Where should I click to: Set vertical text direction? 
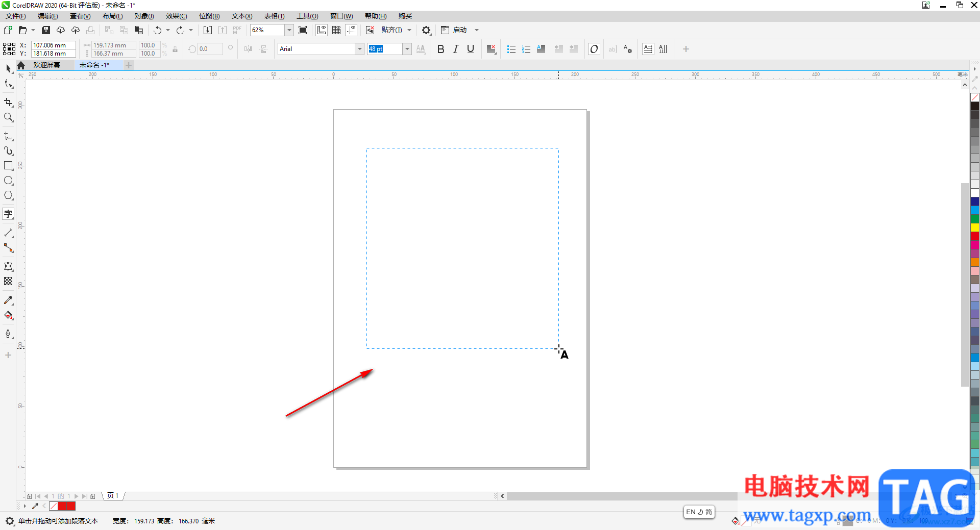663,49
